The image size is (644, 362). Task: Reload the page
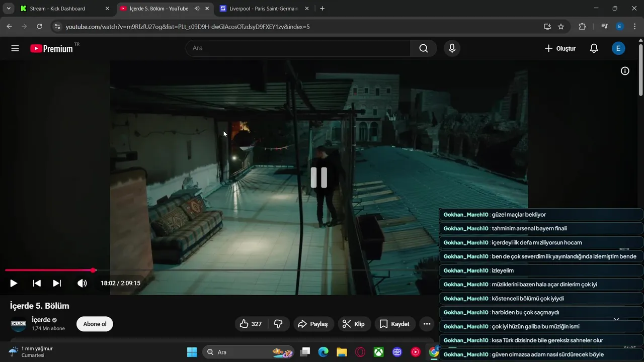(x=39, y=27)
